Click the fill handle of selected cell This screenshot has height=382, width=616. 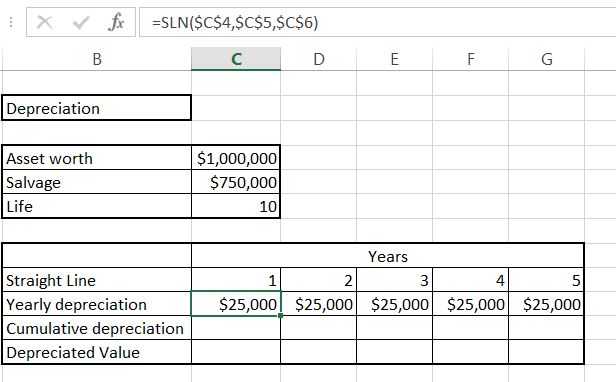280,315
